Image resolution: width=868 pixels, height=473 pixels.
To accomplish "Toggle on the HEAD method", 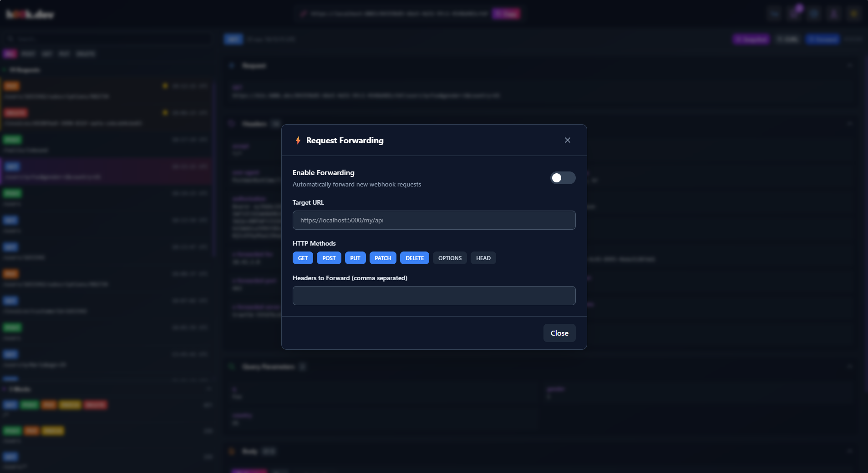I will (x=483, y=258).
